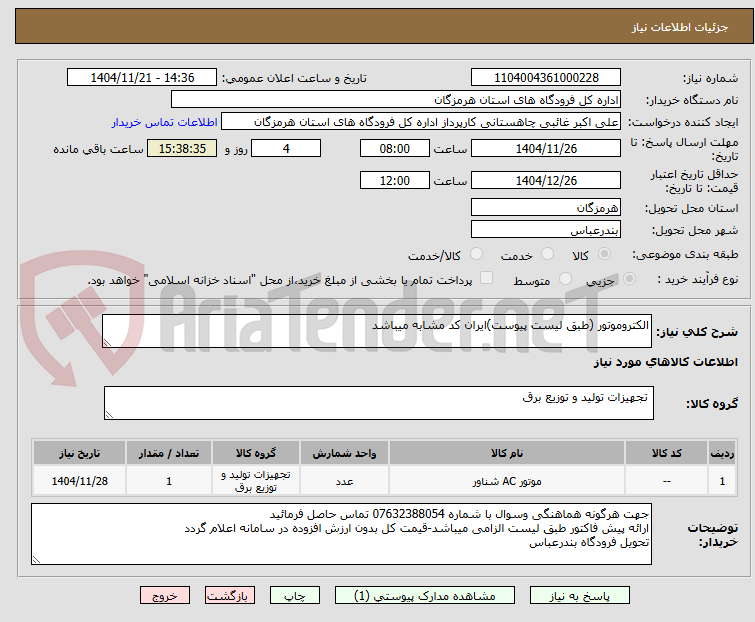Click the تاریخ نیاز column header
Screen dimensions: 755x622
click(79, 453)
